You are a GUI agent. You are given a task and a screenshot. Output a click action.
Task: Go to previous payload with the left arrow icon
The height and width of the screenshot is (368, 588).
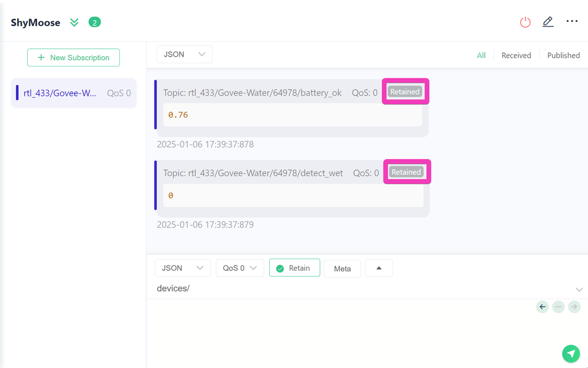click(x=542, y=307)
